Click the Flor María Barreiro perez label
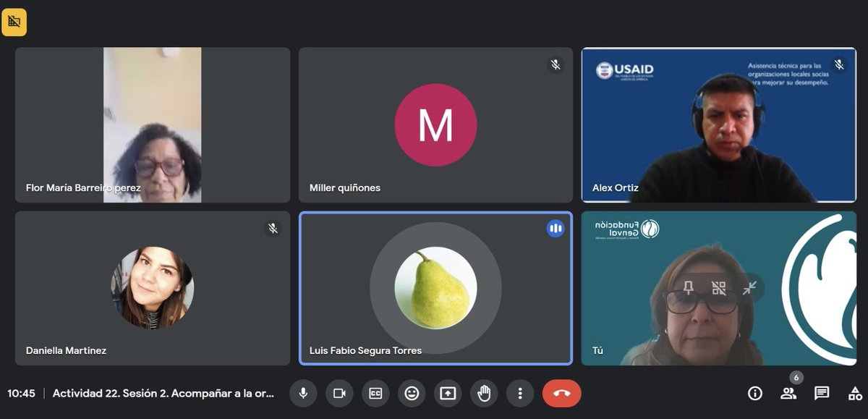Image resolution: width=868 pixels, height=419 pixels. tap(83, 187)
